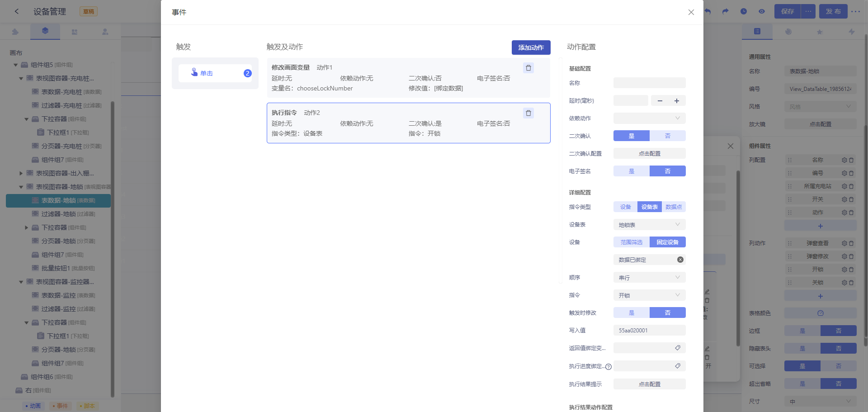The height and width of the screenshot is (412, 868).
Task: Increase delay with plus stepper
Action: coord(677,100)
